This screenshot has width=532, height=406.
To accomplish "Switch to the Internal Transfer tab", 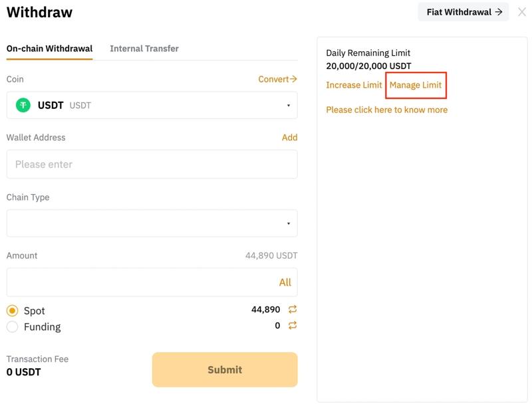I will click(x=144, y=49).
